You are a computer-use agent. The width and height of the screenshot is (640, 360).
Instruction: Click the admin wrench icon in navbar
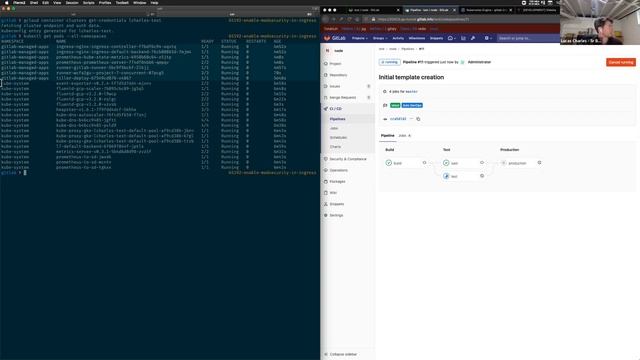click(x=473, y=38)
